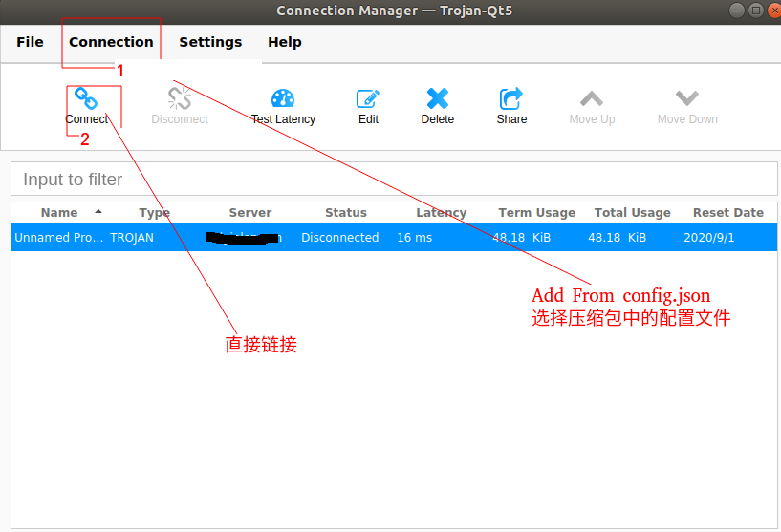Click the Total Usage column header
Screen dimensions: 781x532
click(x=632, y=213)
